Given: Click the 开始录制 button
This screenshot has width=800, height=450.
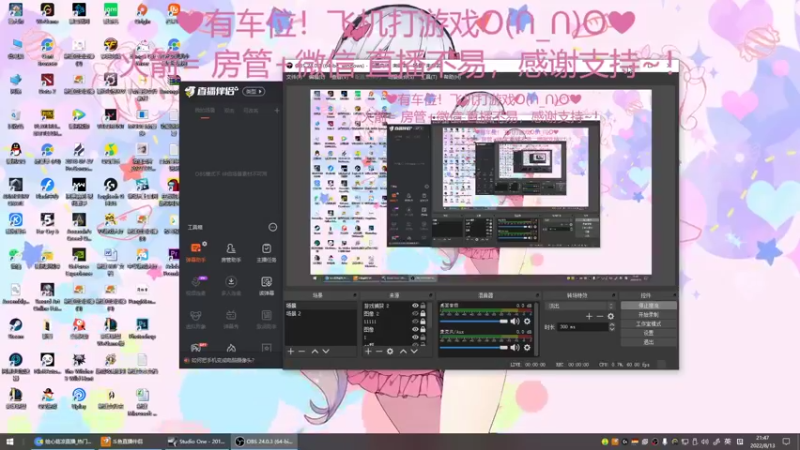Looking at the screenshot, I should 648,315.
